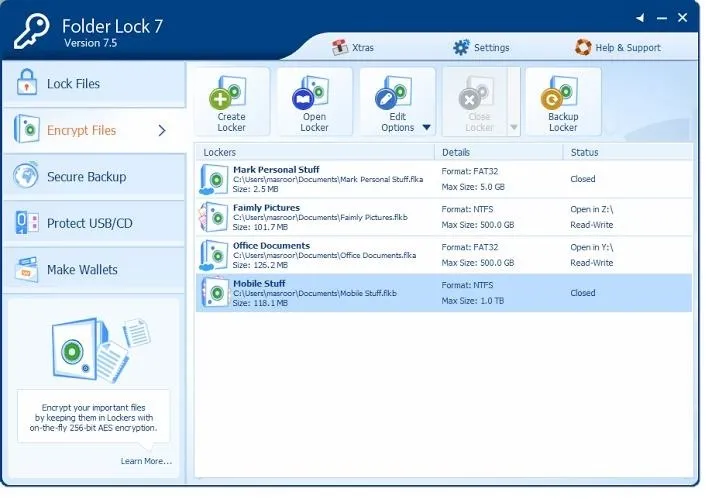The width and height of the screenshot is (712, 499).
Task: Click the Format: NTFS detail of Mobile Stuff
Action: point(467,285)
